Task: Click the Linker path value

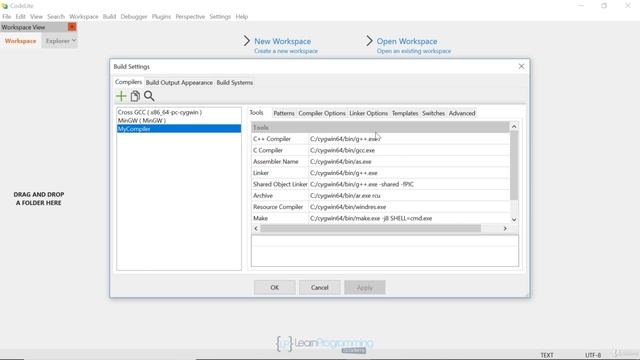Action: click(x=409, y=173)
